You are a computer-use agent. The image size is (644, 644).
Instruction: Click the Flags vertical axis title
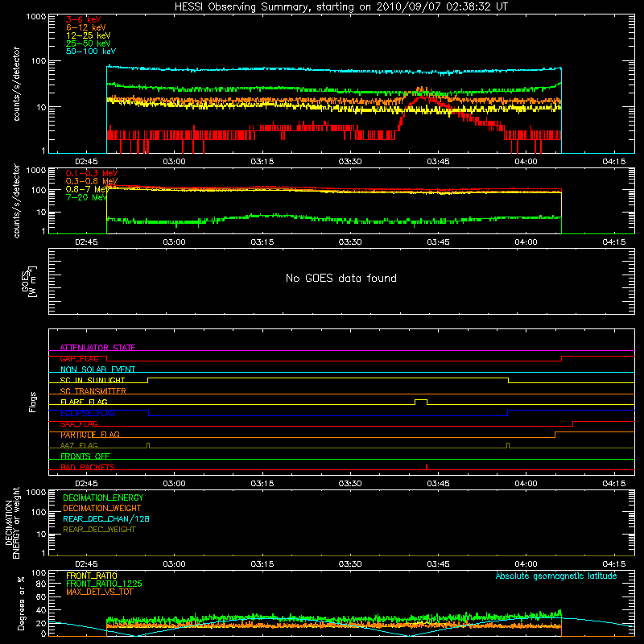(33, 402)
